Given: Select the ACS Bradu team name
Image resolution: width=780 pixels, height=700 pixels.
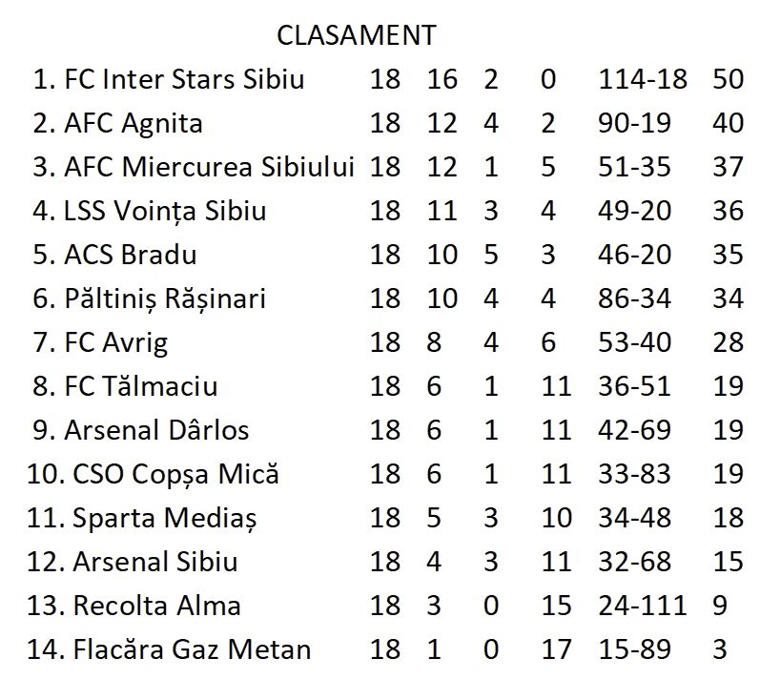Looking at the screenshot, I should [131, 255].
